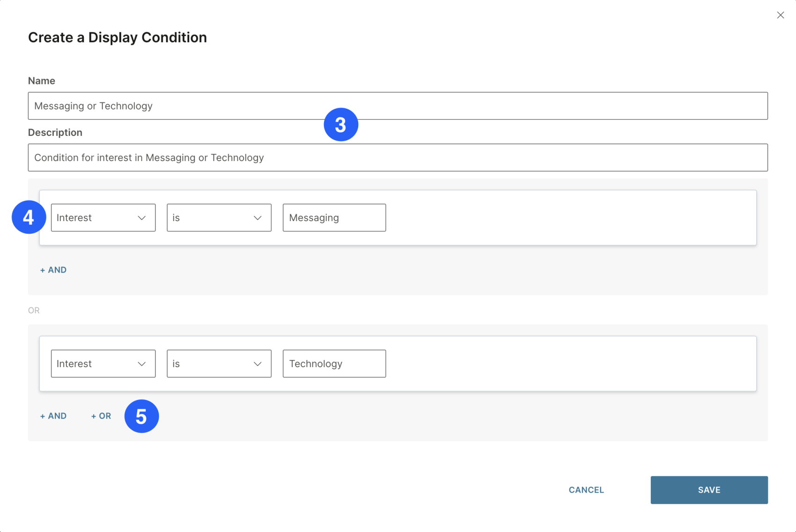Close the Create a Display Condition dialog
The height and width of the screenshot is (532, 796).
click(x=781, y=15)
